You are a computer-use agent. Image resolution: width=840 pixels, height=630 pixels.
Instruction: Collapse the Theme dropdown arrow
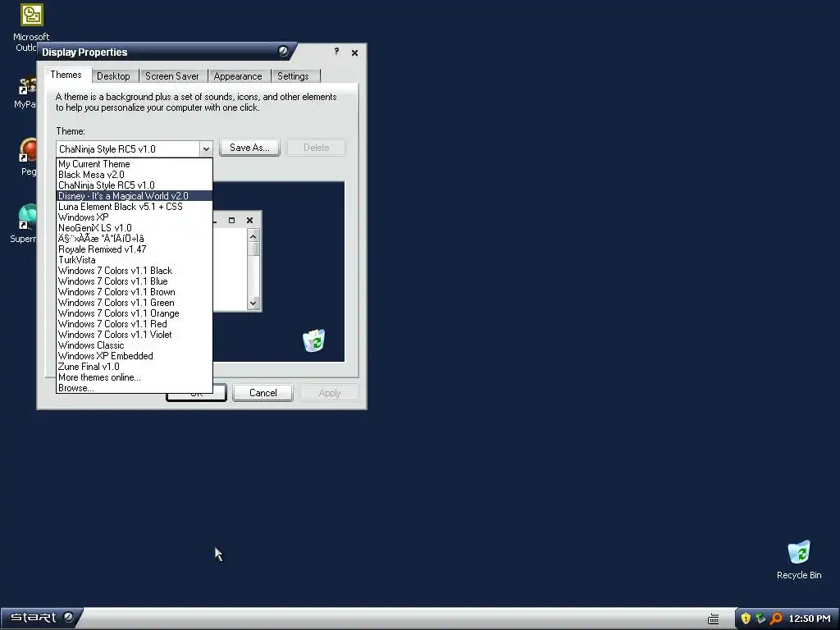point(206,149)
